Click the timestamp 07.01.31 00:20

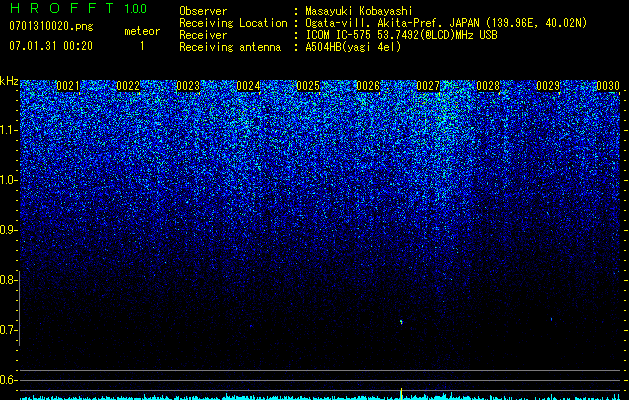tap(51, 46)
